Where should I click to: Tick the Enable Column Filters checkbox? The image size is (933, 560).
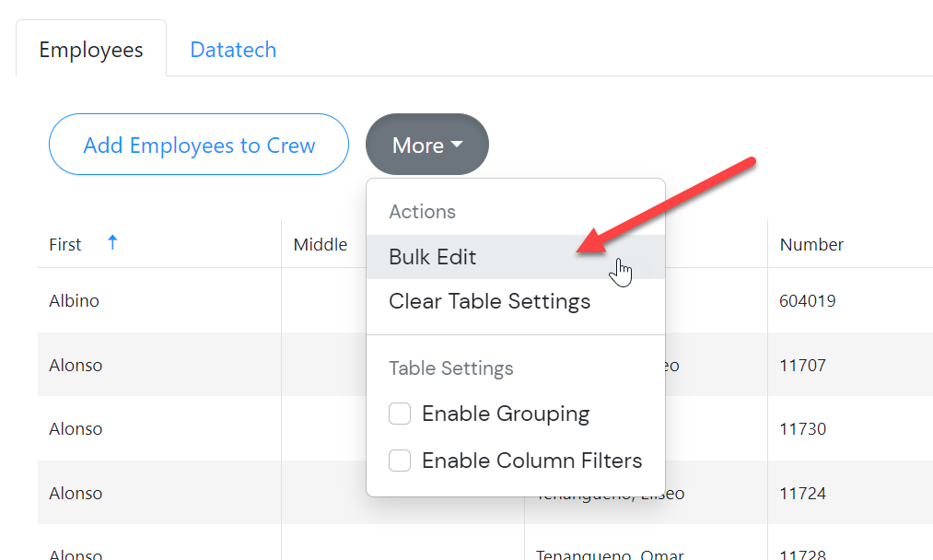pyautogui.click(x=400, y=461)
